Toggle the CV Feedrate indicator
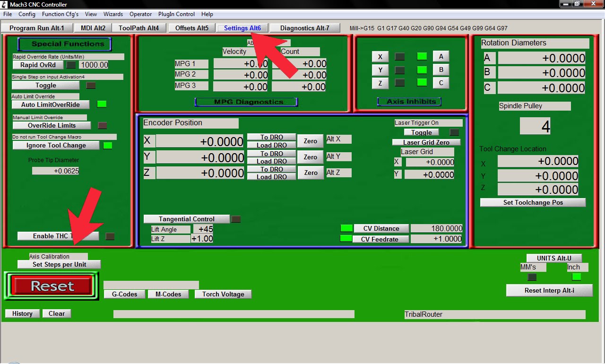 (346, 239)
